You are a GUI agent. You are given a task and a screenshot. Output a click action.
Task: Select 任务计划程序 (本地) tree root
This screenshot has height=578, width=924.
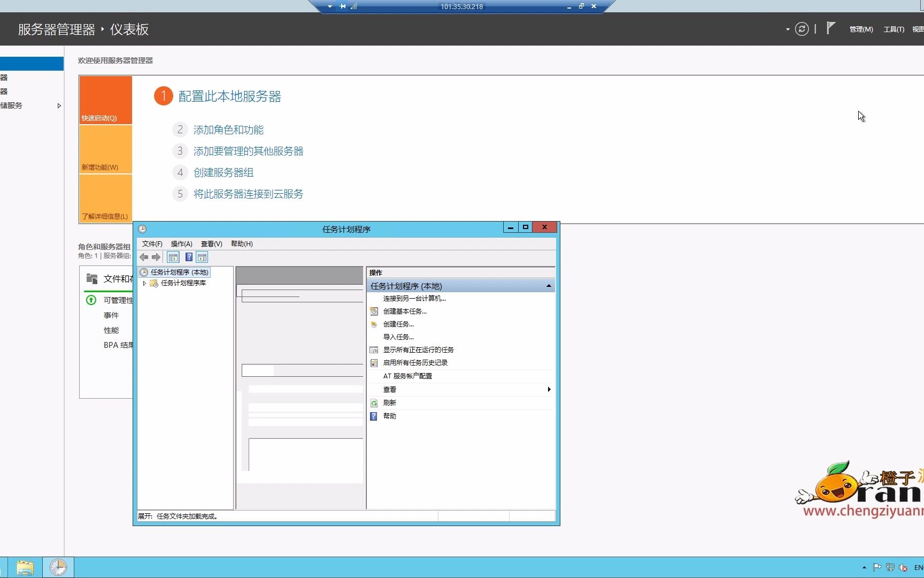coord(179,272)
